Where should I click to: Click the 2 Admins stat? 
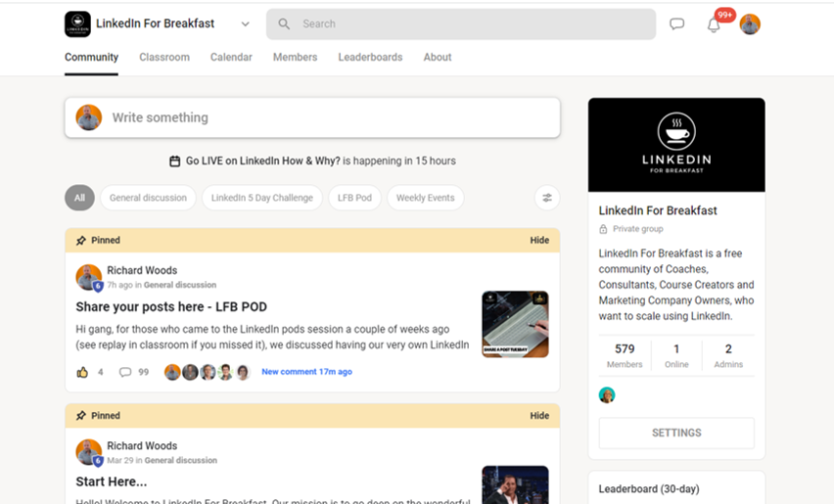(x=728, y=355)
